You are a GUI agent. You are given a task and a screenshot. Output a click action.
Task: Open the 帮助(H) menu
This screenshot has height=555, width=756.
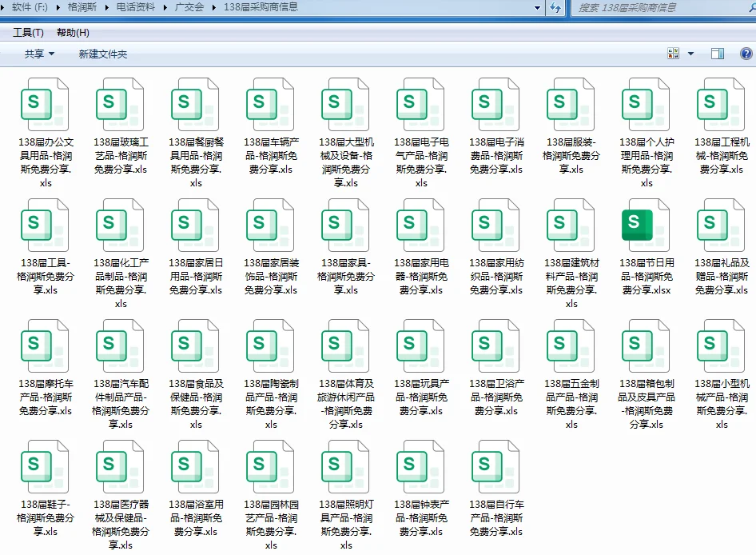tap(74, 32)
